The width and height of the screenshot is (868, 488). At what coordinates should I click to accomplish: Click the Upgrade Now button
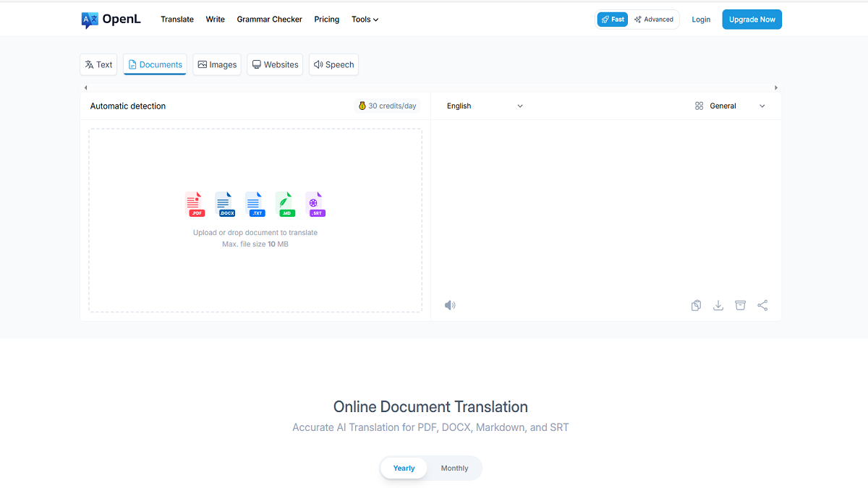[x=752, y=19]
